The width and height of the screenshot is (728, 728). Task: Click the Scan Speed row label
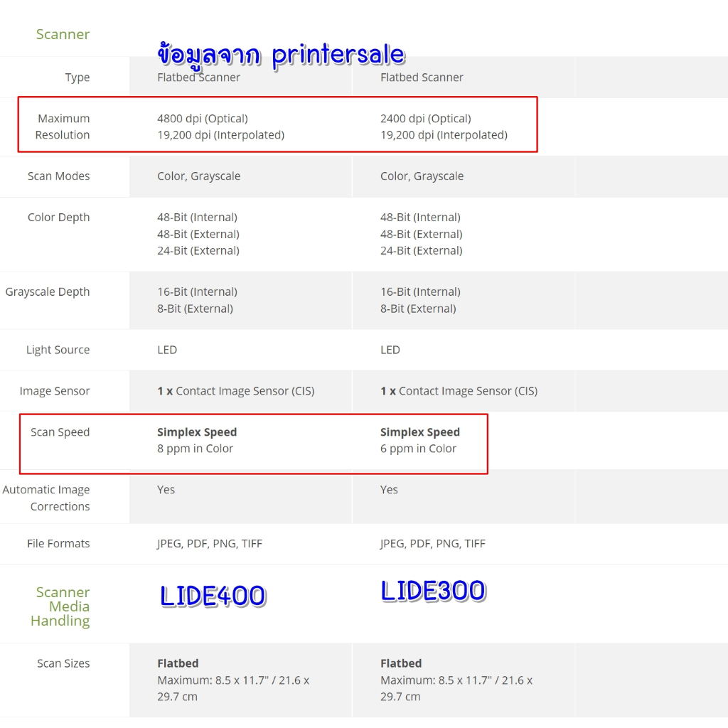(60, 432)
